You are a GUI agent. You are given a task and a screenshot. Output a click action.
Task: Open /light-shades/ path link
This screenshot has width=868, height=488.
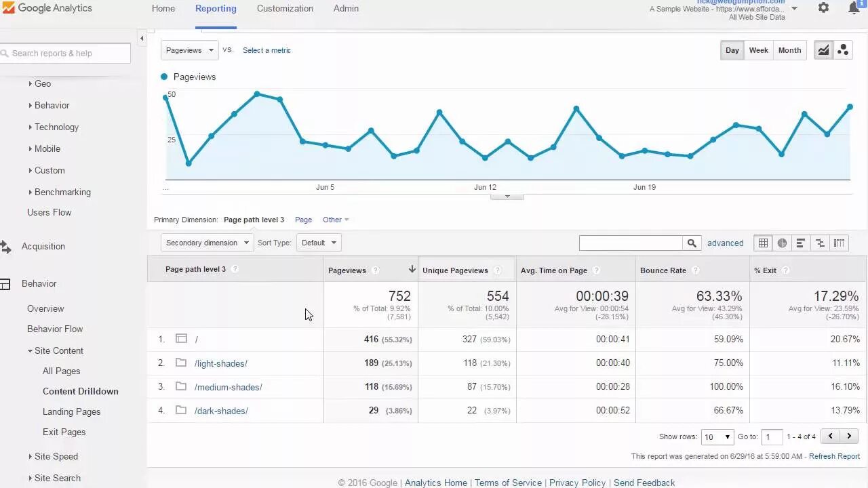[x=221, y=363]
